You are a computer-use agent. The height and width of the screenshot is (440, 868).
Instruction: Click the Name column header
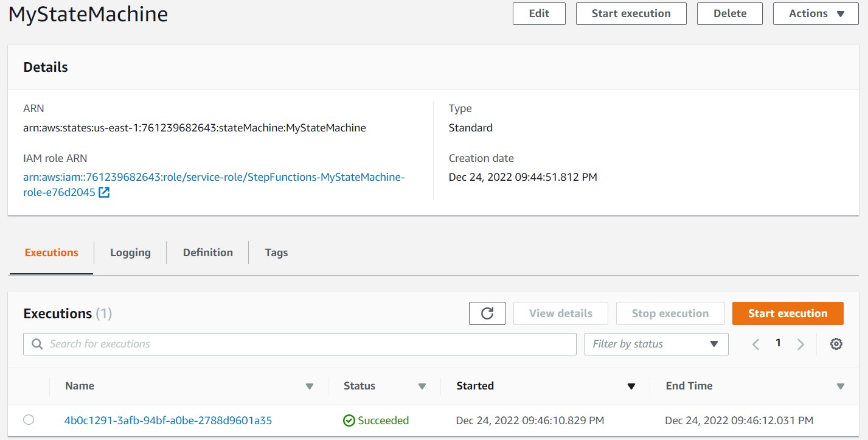[x=80, y=386]
